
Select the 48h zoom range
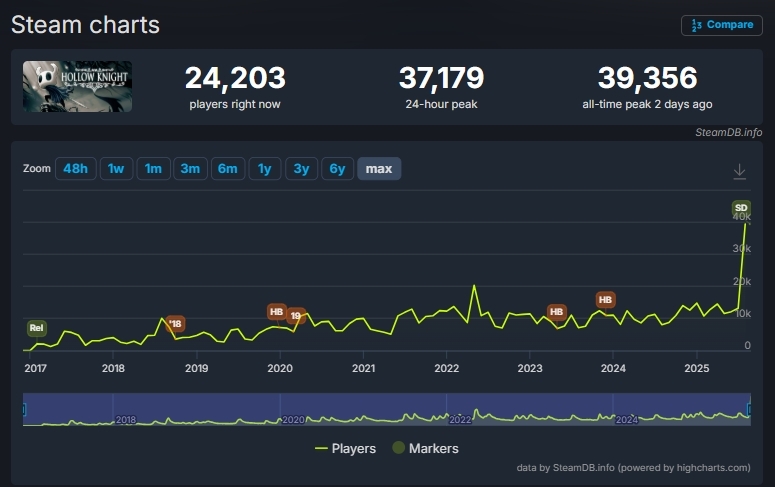(x=75, y=169)
